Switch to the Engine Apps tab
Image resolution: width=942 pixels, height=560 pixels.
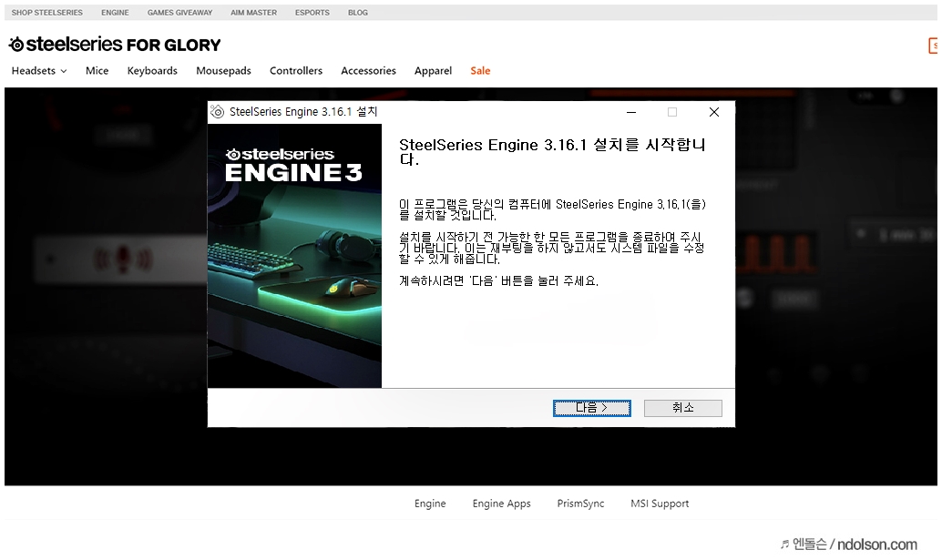click(x=502, y=504)
